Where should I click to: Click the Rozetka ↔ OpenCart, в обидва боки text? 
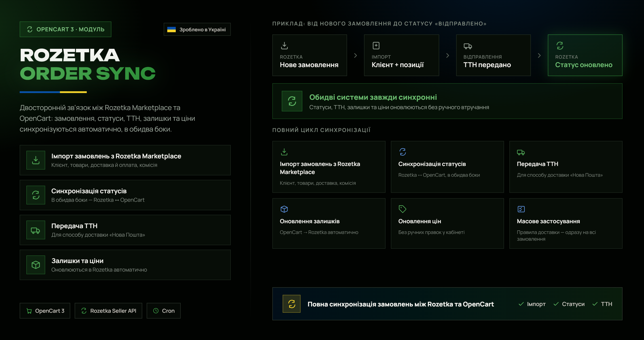coord(439,175)
